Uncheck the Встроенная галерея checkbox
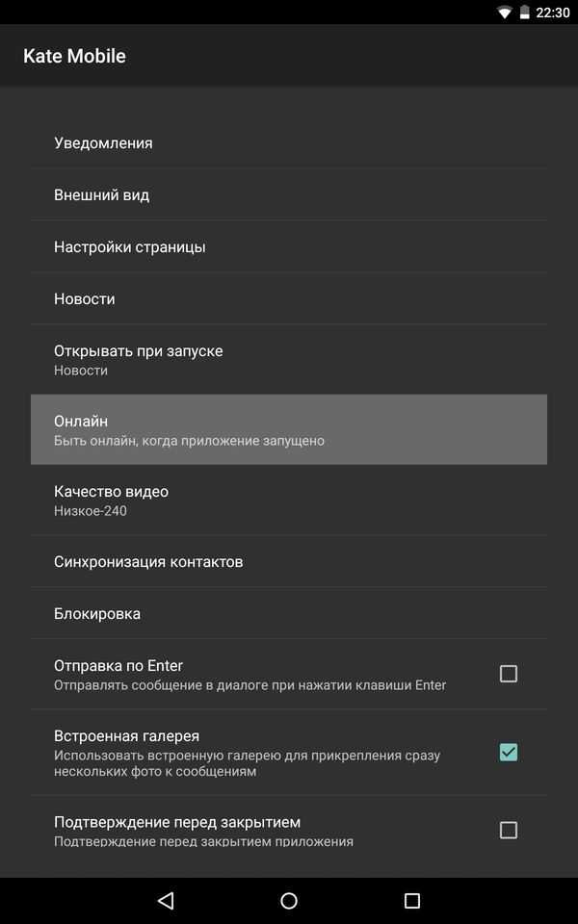 pyautogui.click(x=509, y=752)
